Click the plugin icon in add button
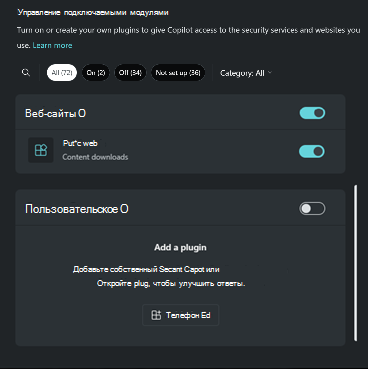This screenshot has height=369, width=368. 156,315
